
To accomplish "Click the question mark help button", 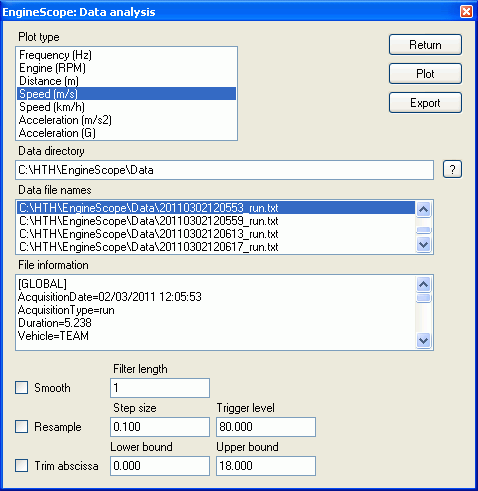I will tap(452, 170).
